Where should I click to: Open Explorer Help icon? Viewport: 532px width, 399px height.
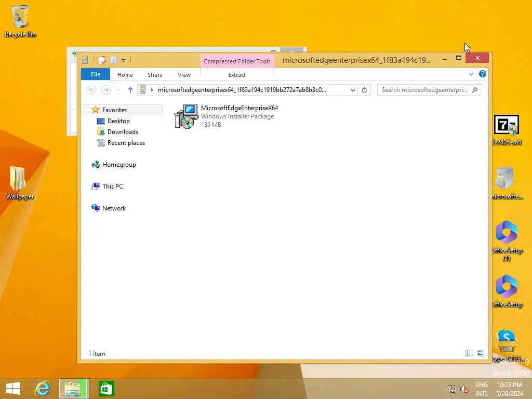click(483, 74)
